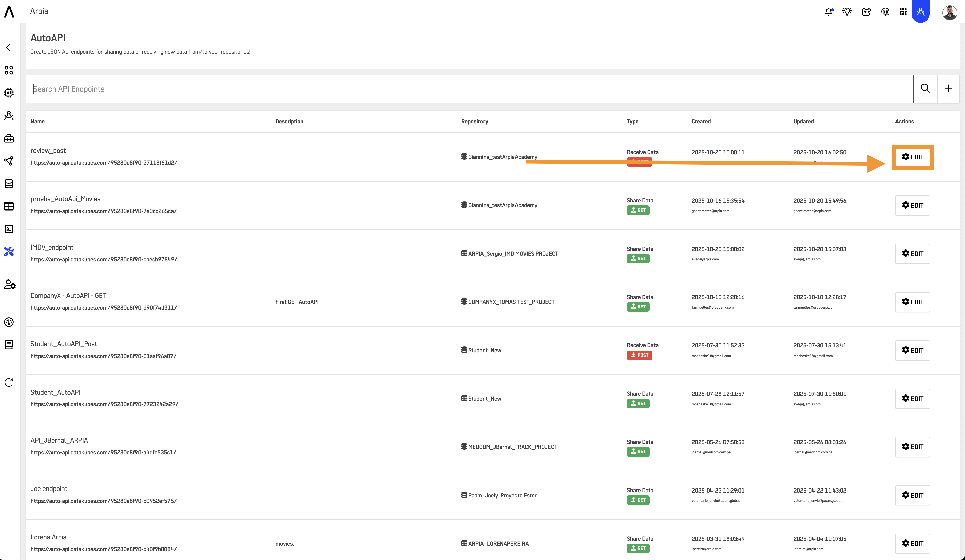Open the lightbulb ideas icon
Image resolution: width=965 pixels, height=560 pixels.
[x=847, y=12]
